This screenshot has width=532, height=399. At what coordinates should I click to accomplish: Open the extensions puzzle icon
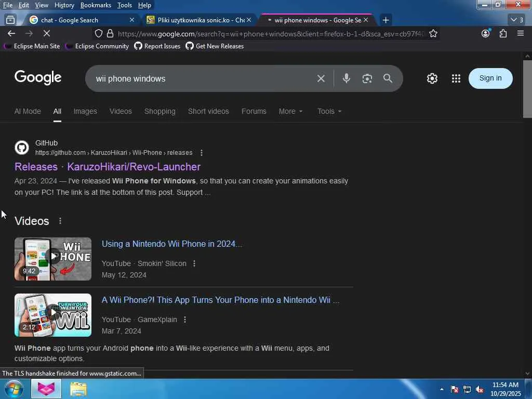[x=503, y=33]
